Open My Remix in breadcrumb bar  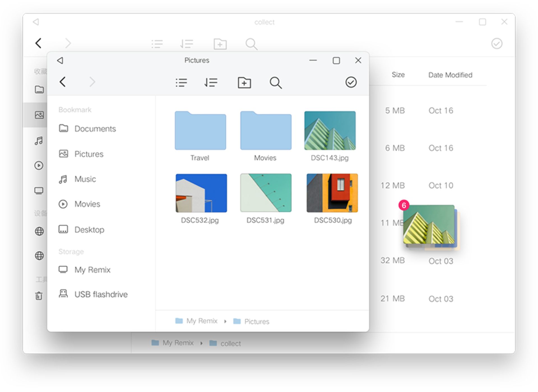coord(201,321)
